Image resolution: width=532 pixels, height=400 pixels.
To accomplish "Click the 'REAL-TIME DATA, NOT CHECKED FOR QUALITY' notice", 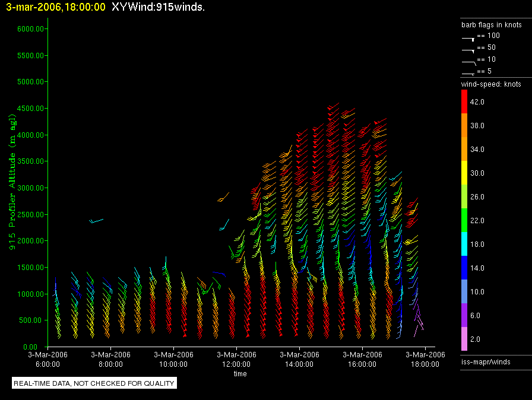I will pos(94,383).
